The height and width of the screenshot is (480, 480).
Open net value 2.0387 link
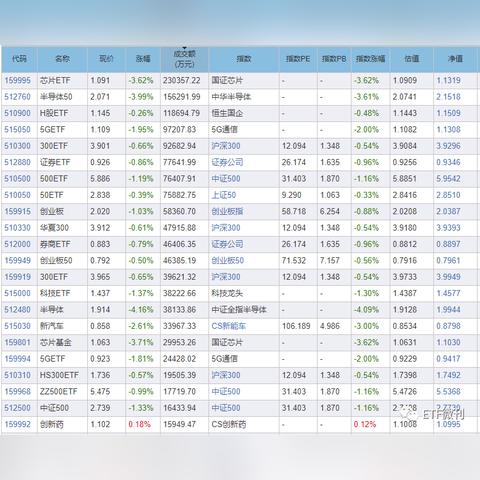pyautogui.click(x=448, y=211)
